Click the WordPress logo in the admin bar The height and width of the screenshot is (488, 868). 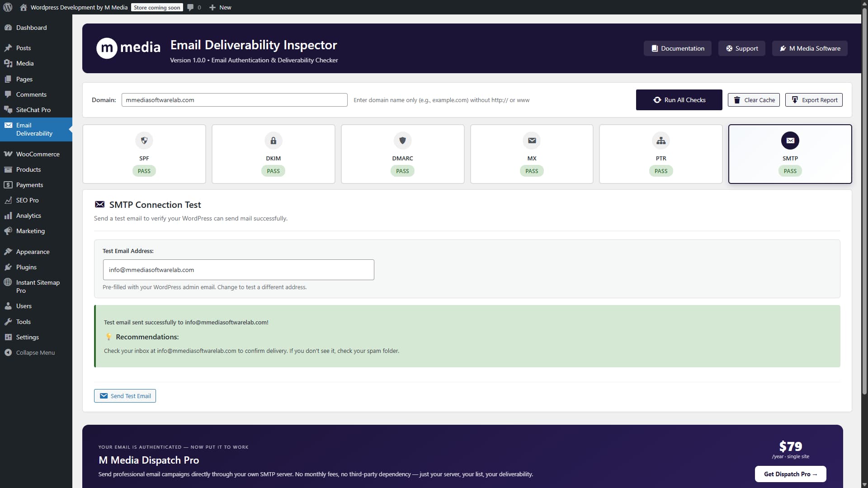(7, 7)
